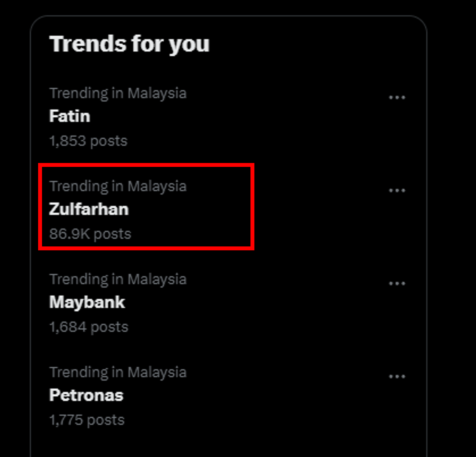The width and height of the screenshot is (476, 457).
Task: Click Trending in Malaysia label above Petronas
Action: 118,372
